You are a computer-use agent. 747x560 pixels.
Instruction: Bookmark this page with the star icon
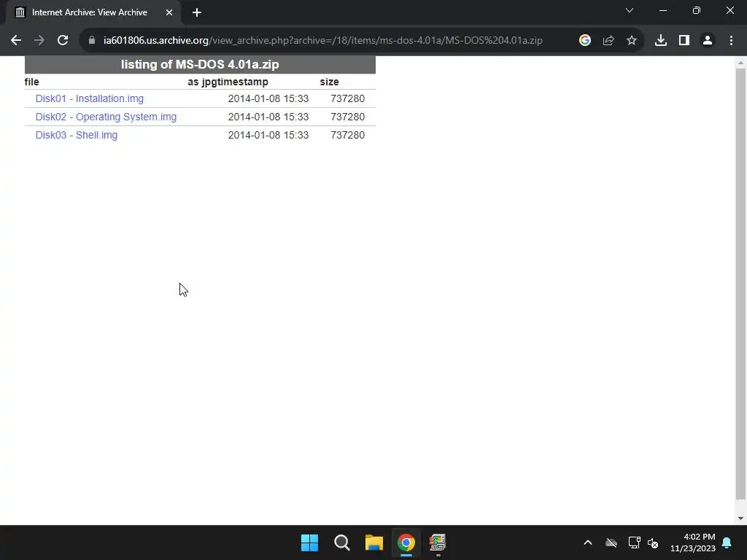pyautogui.click(x=631, y=41)
